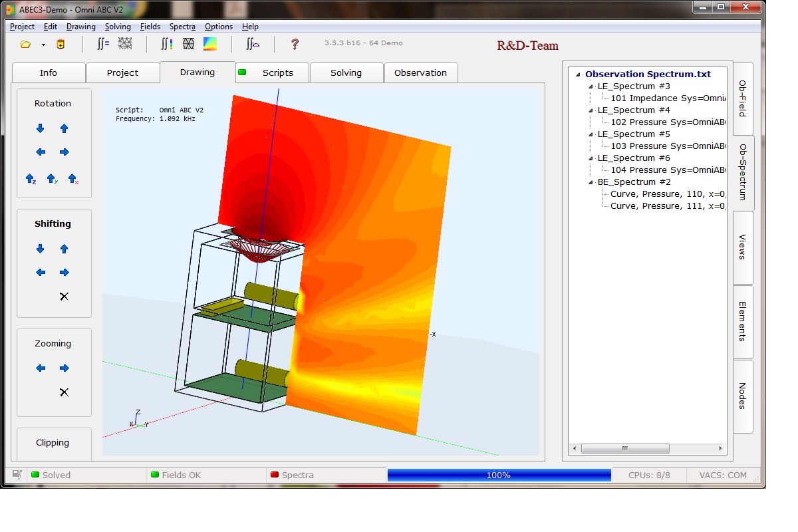Select the Ob-Field vertical tab
798x532 pixels.
(743, 98)
